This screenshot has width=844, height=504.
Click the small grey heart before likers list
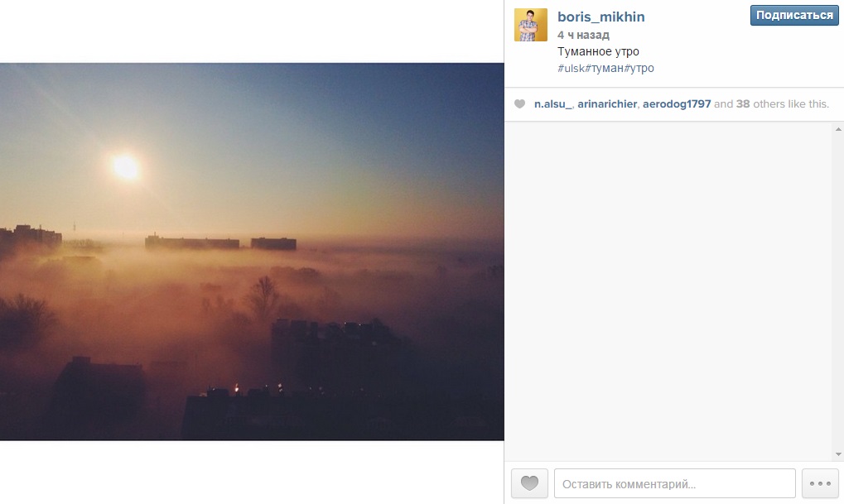click(519, 103)
